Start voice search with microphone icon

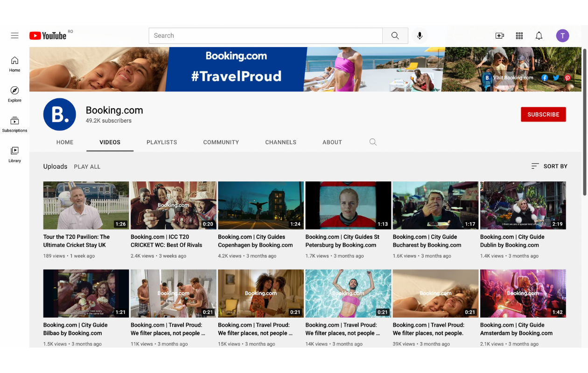(420, 35)
